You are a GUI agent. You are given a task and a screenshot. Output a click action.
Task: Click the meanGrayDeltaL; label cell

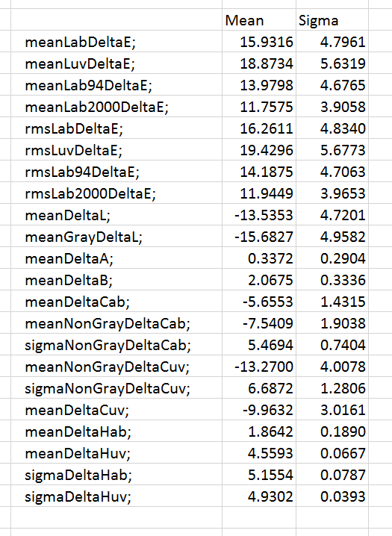(x=116, y=237)
